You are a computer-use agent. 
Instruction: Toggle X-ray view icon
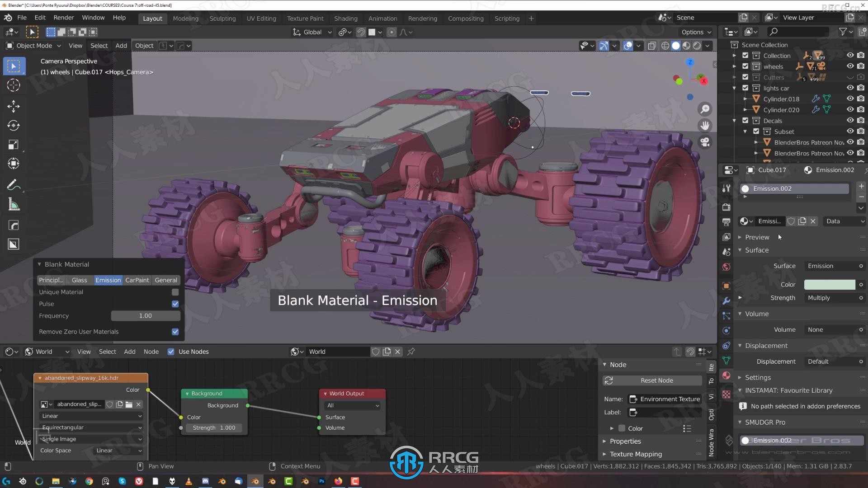[x=652, y=46]
